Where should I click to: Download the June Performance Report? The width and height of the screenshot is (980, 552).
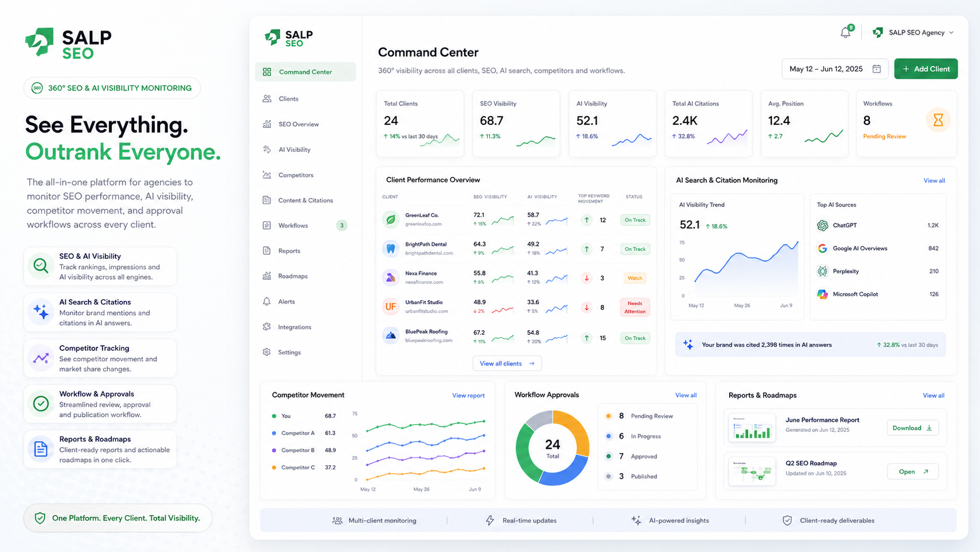(913, 428)
